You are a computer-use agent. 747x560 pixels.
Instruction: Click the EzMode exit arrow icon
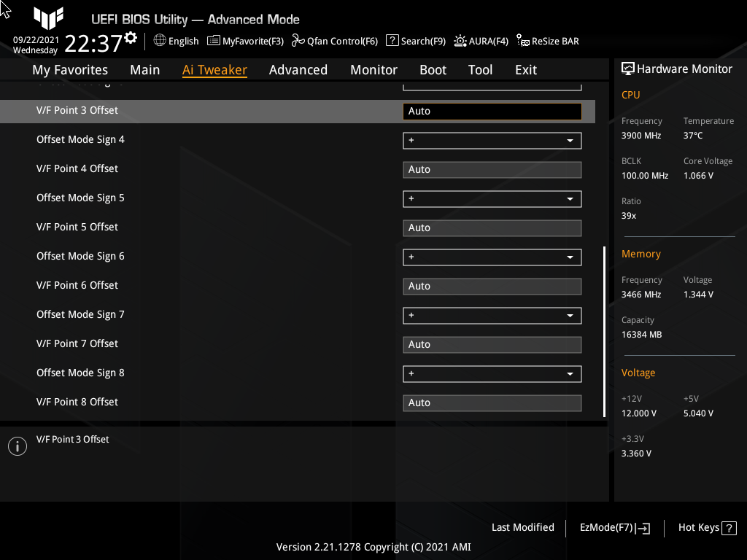[643, 528]
